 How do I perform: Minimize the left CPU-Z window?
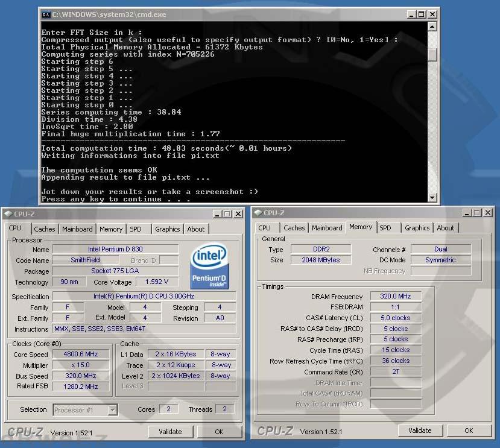point(217,214)
